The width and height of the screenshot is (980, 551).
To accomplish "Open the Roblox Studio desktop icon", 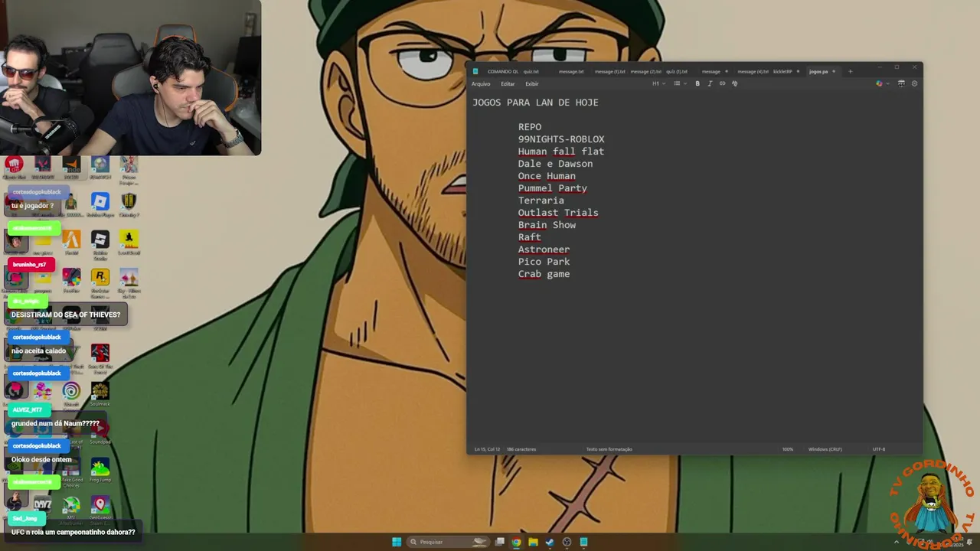I will (100, 243).
